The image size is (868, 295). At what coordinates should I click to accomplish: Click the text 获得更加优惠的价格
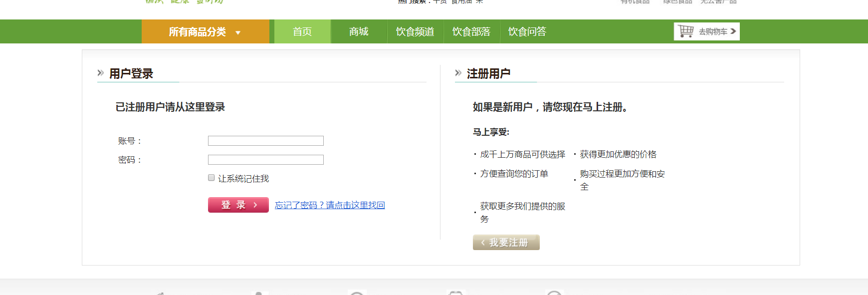point(619,155)
